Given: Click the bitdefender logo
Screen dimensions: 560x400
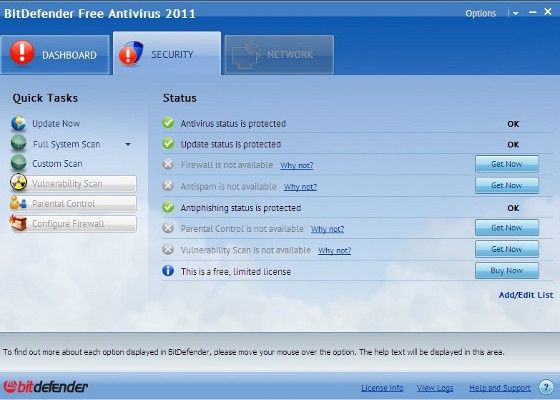Looking at the screenshot, I should tap(46, 386).
